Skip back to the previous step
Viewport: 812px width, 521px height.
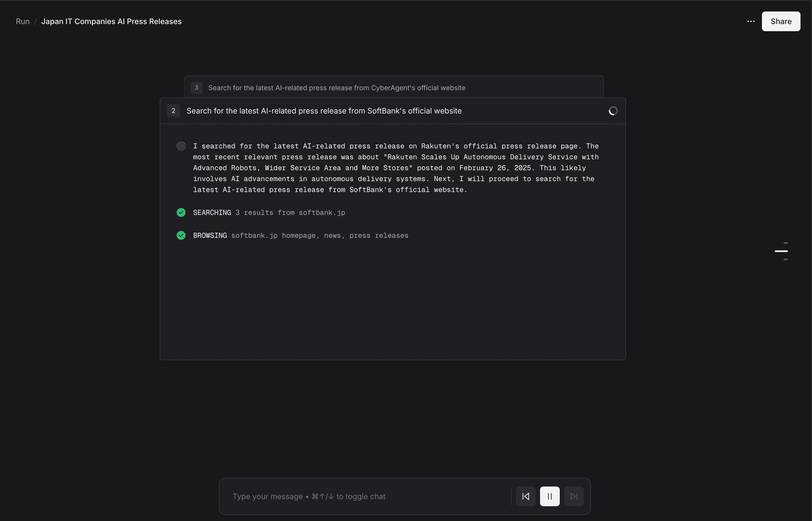[x=526, y=496]
